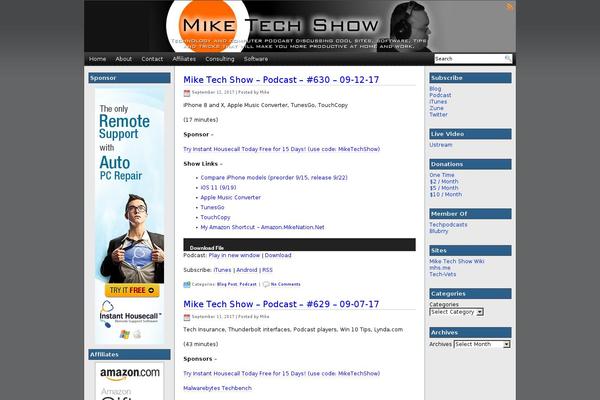Open the mhs.me site link
600x400 pixels.
(440, 268)
